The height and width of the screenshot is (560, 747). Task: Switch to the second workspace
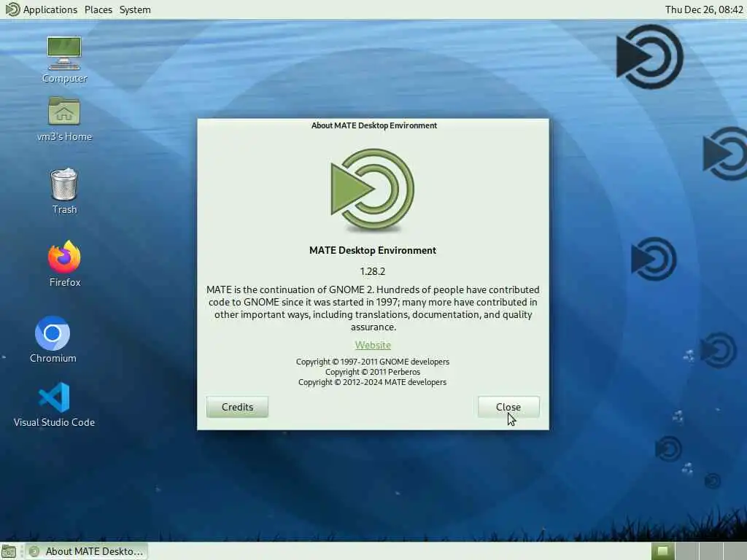click(x=687, y=551)
